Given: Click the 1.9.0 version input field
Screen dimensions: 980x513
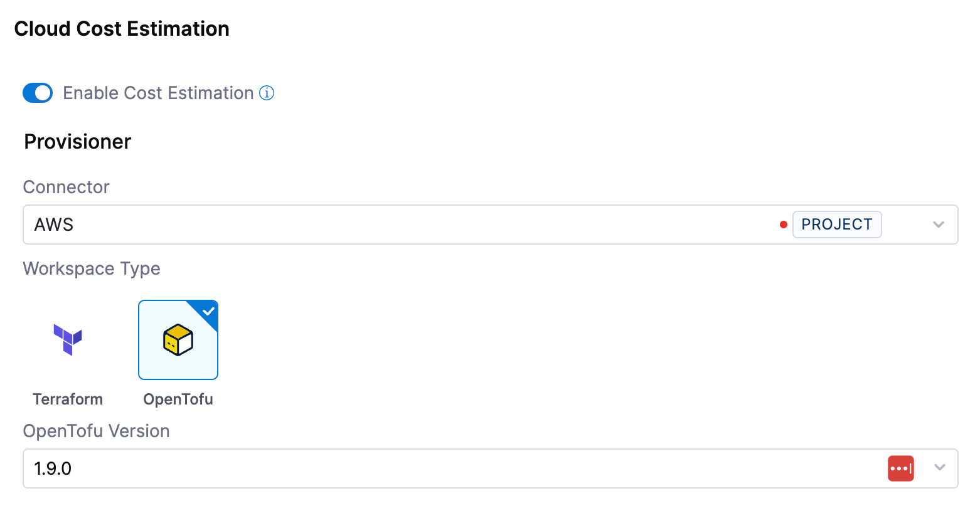Looking at the screenshot, I should pyautogui.click(x=376, y=468).
